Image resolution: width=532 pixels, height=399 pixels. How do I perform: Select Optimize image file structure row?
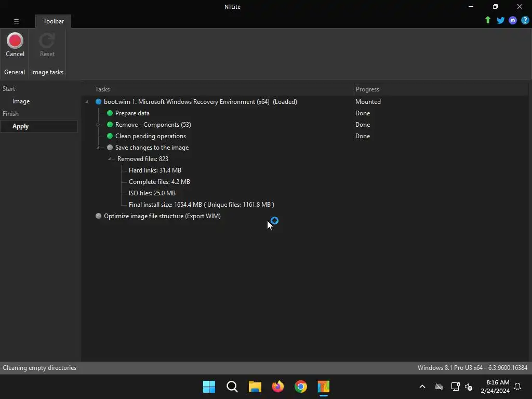(162, 216)
